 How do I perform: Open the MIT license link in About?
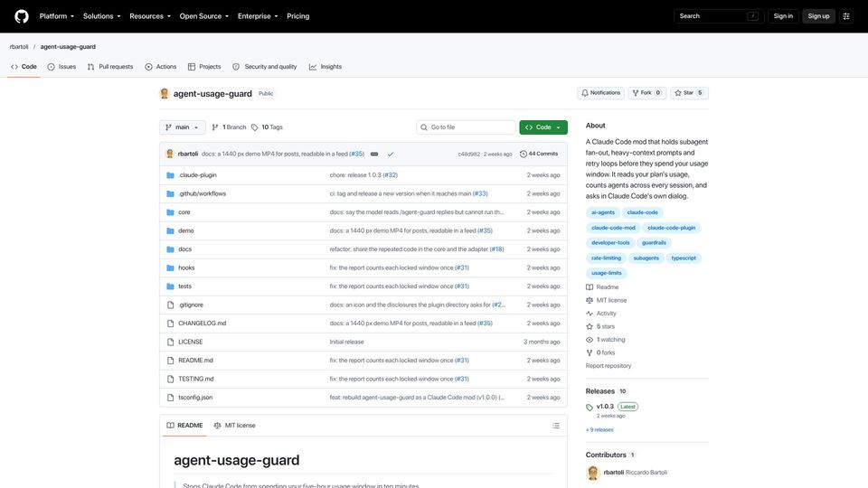[x=606, y=300]
